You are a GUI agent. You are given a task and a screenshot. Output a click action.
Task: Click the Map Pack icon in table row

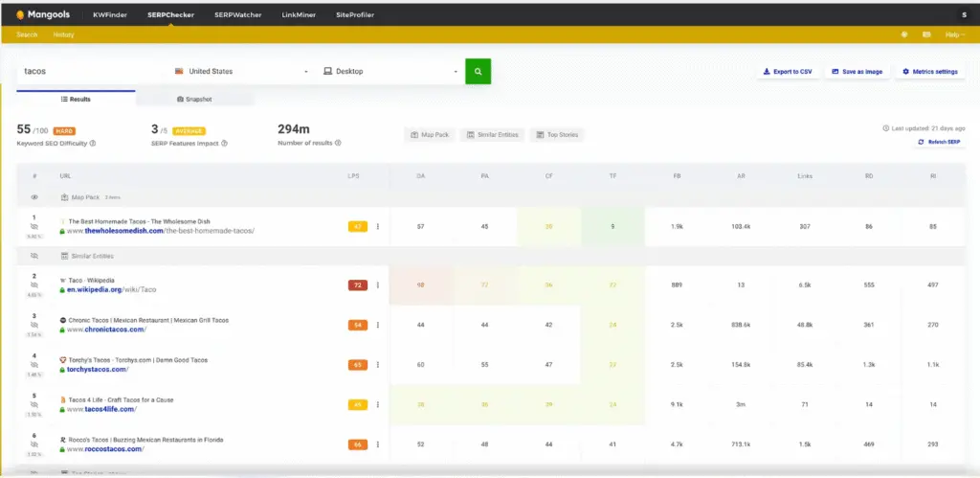tap(64, 197)
